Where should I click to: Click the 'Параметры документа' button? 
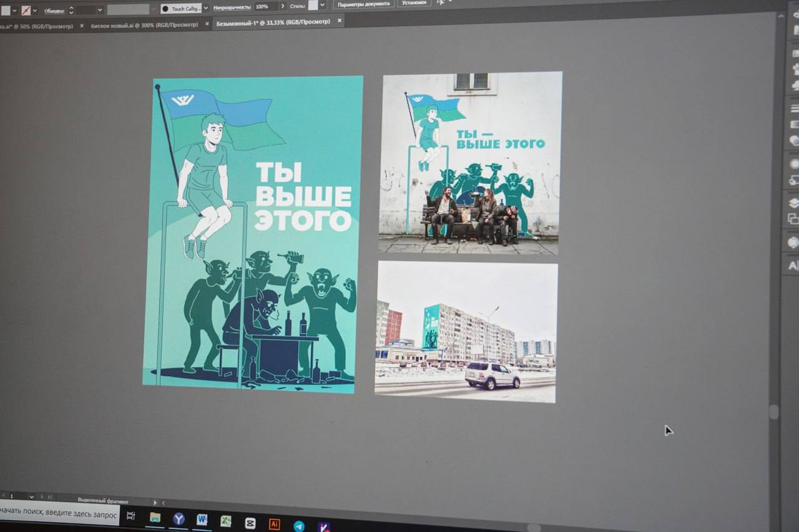363,4
